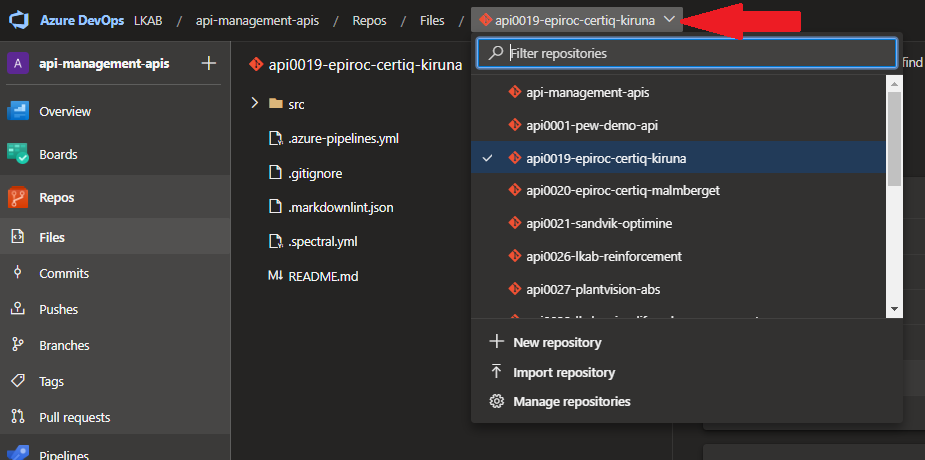Screen dimensions: 925x460
Task: Select checked api0019-epiroc-certiq-kiruna repository entry
Action: [x=678, y=158]
